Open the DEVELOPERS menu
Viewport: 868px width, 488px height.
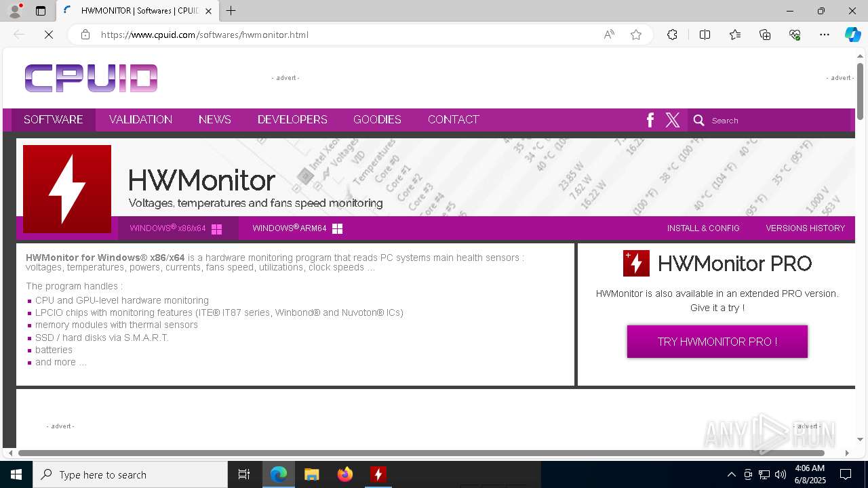pos(292,119)
